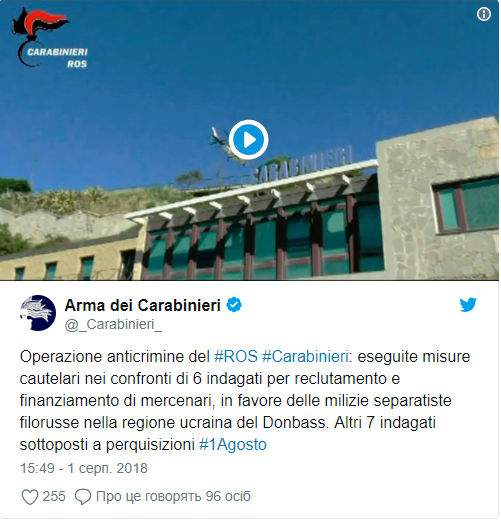Like the tweet with heart icon

point(30,496)
